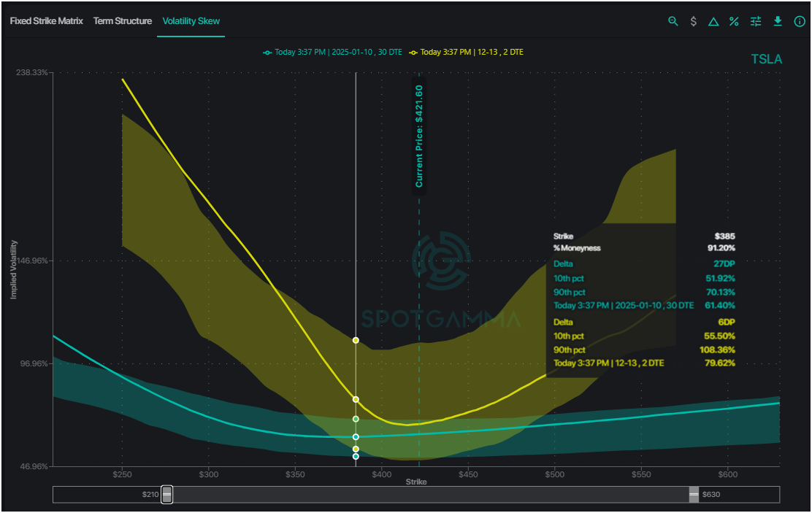Screen dimensions: 812x513
Task: Toggle the 12-13 2 DTE legend series
Action: pyautogui.click(x=466, y=53)
